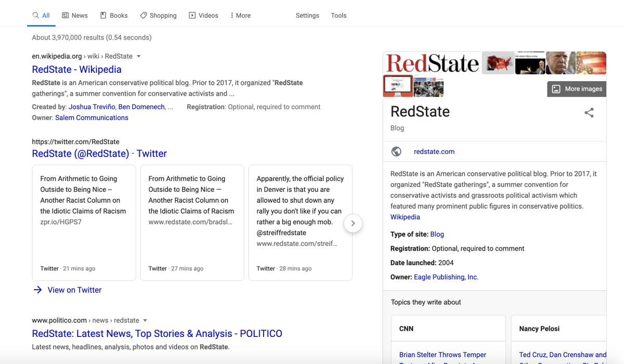Open the American flag thumbnail

(591, 63)
